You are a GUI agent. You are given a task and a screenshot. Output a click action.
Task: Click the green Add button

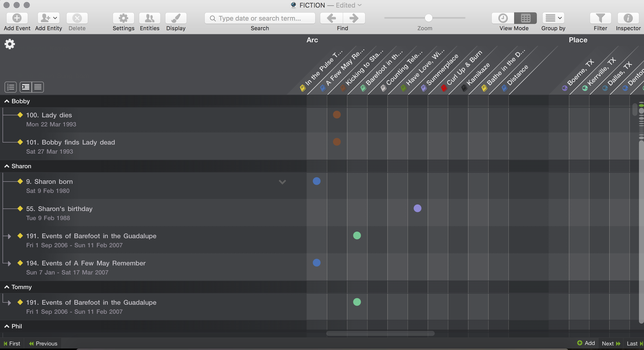click(x=586, y=343)
